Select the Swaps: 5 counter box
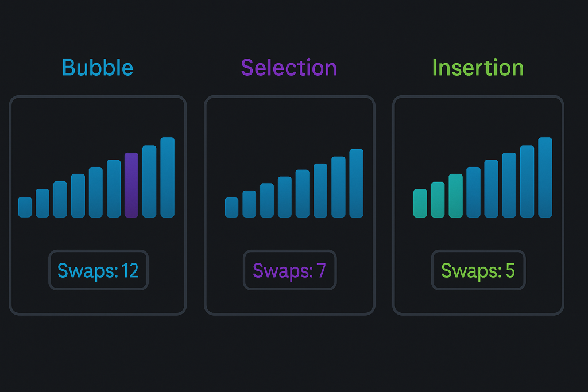The image size is (588, 392). (478, 270)
